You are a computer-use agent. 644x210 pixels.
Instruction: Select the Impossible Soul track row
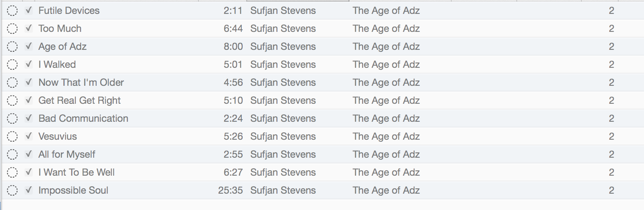coord(323,190)
